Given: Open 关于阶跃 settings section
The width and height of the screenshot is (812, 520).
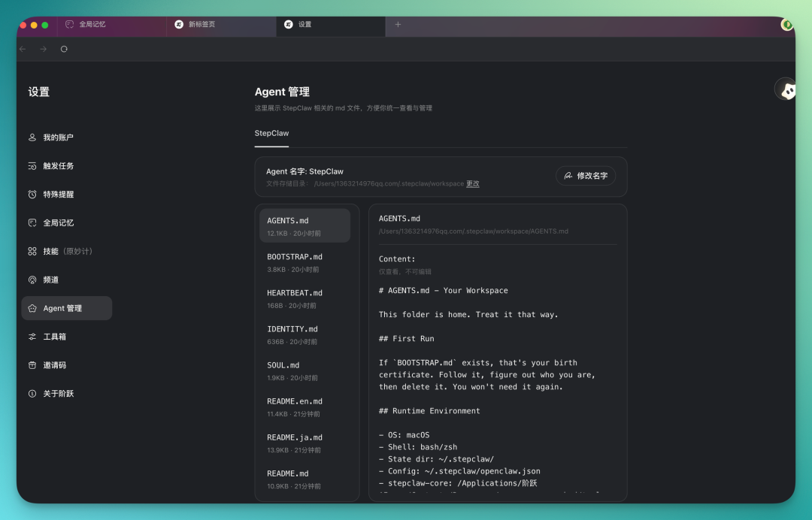Looking at the screenshot, I should point(66,394).
